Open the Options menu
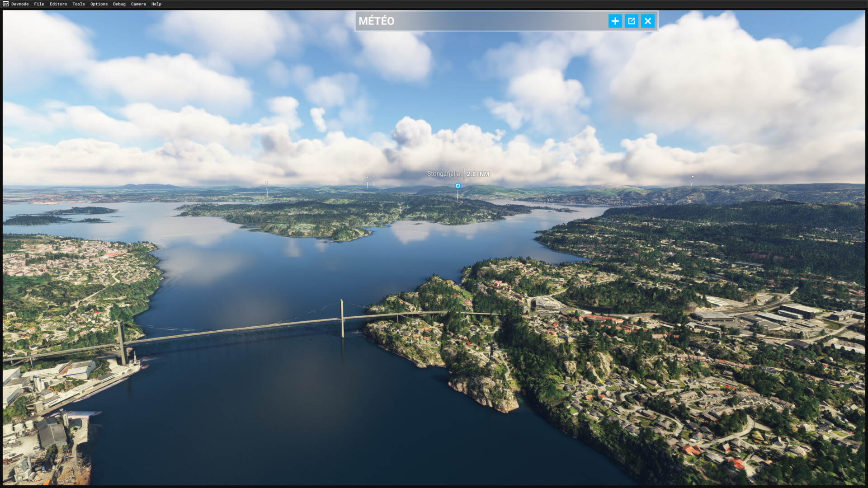Image resolution: width=868 pixels, height=488 pixels. coord(99,4)
